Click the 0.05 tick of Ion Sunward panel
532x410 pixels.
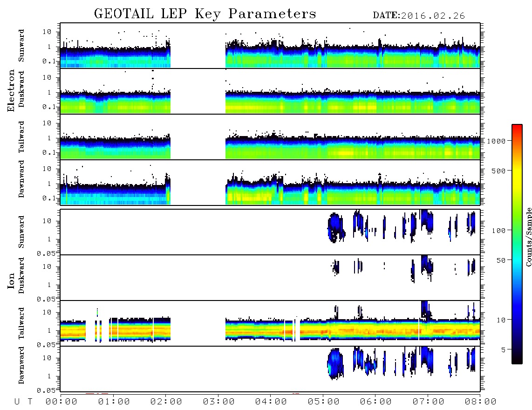coord(46,253)
